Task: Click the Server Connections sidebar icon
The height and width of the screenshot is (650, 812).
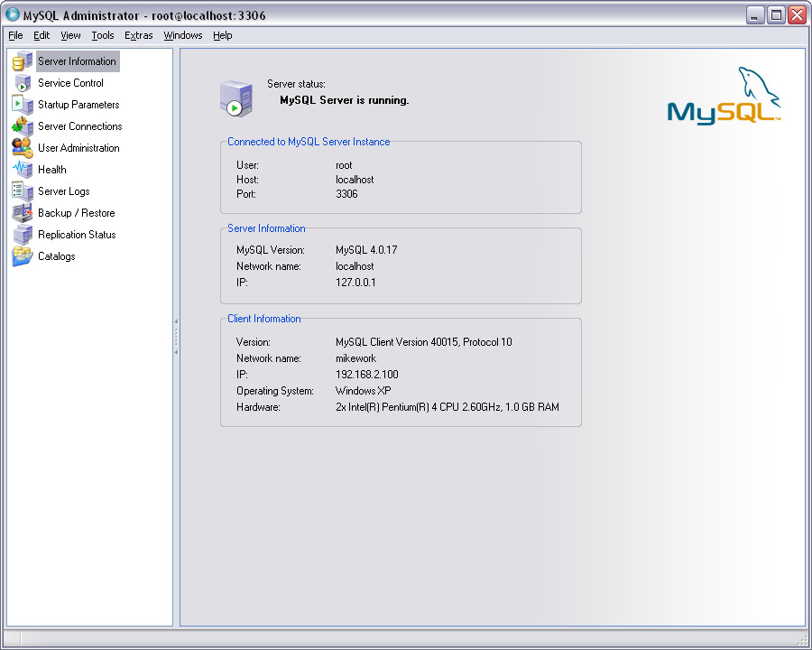Action: (x=23, y=126)
